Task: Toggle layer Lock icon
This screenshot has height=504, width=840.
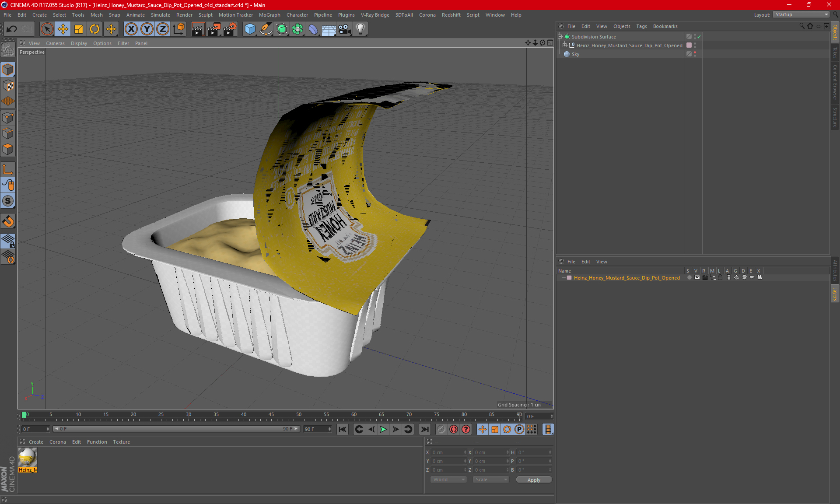Action: pyautogui.click(x=720, y=278)
